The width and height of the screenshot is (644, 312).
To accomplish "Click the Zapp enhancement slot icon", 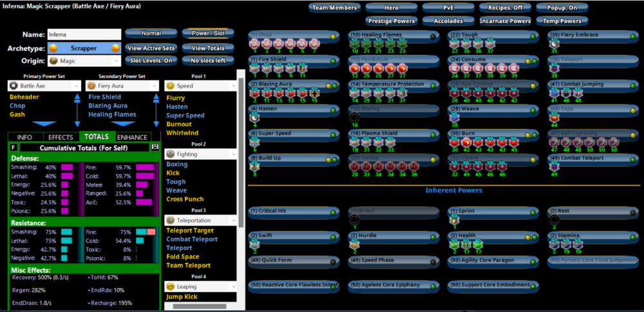I will 554,117.
